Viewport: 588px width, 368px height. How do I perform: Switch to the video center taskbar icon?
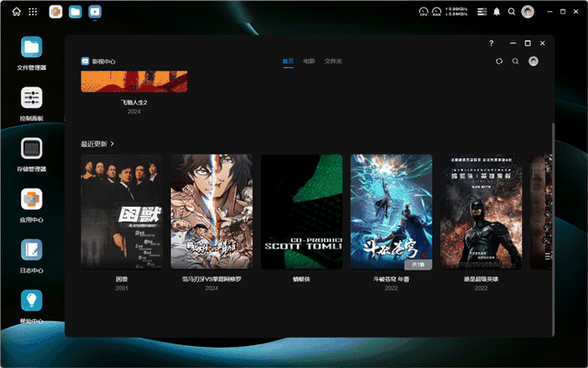point(95,12)
